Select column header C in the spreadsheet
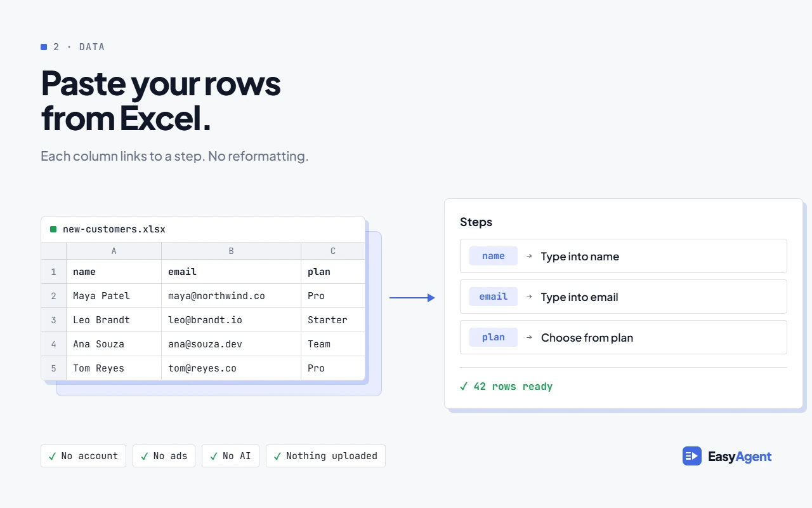 click(x=333, y=251)
